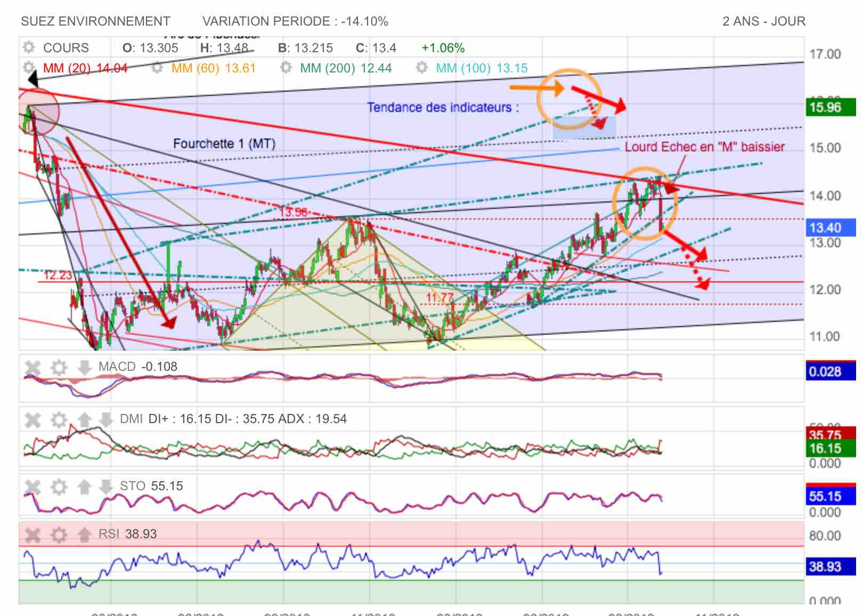Select the MM (100) 13.15 label
This screenshot has height=616, width=863.
coord(482,68)
